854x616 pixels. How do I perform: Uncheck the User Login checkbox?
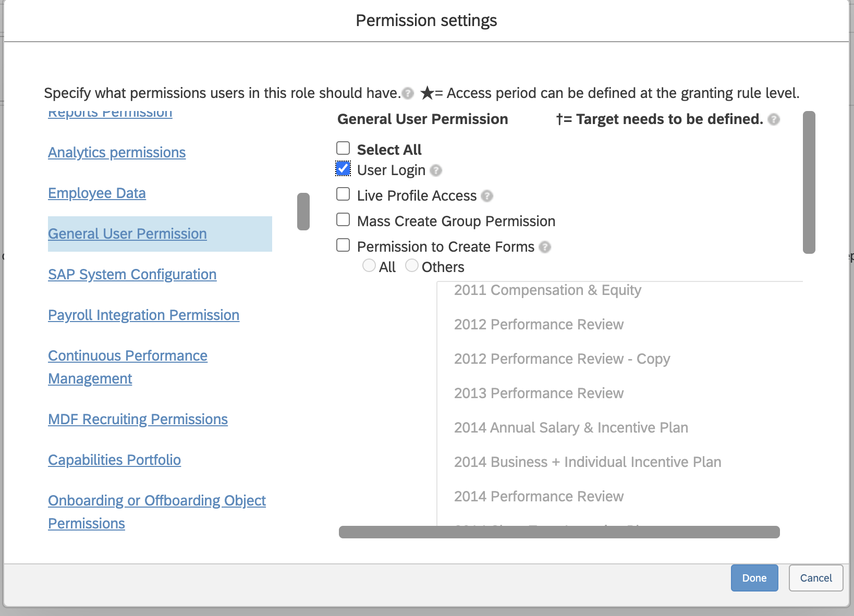343,169
